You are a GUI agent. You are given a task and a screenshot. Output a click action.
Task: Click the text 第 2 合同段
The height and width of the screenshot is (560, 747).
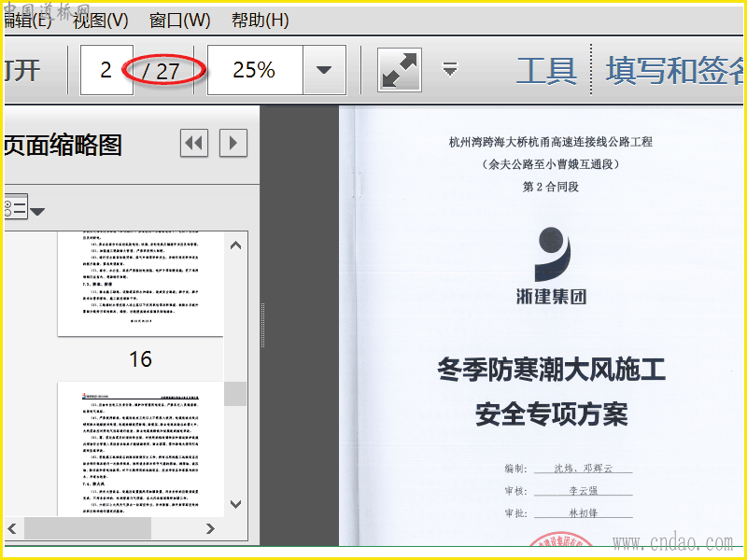(x=551, y=187)
